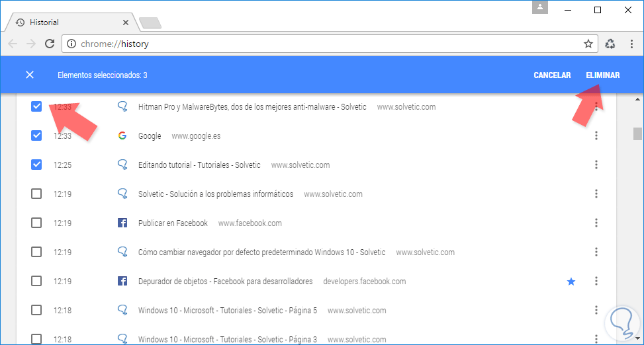The width and height of the screenshot is (644, 345).
Task: Clear selection with the X icon
Action: 30,75
